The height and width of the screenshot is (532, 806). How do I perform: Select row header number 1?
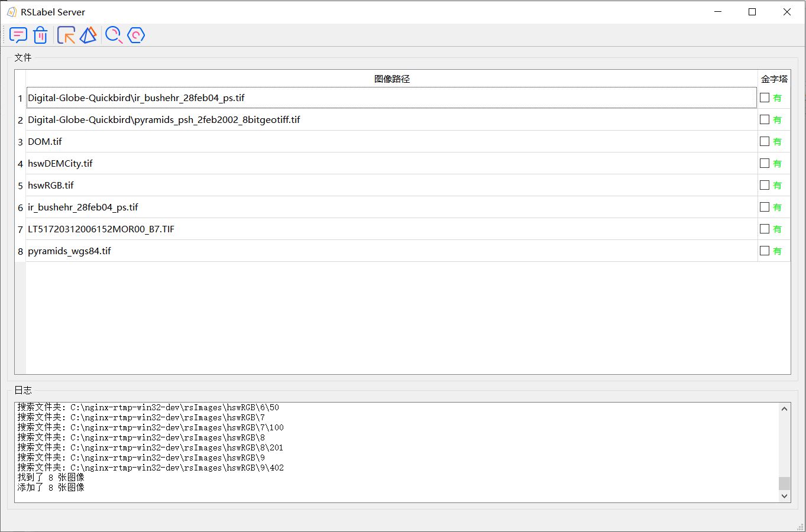pyautogui.click(x=20, y=98)
